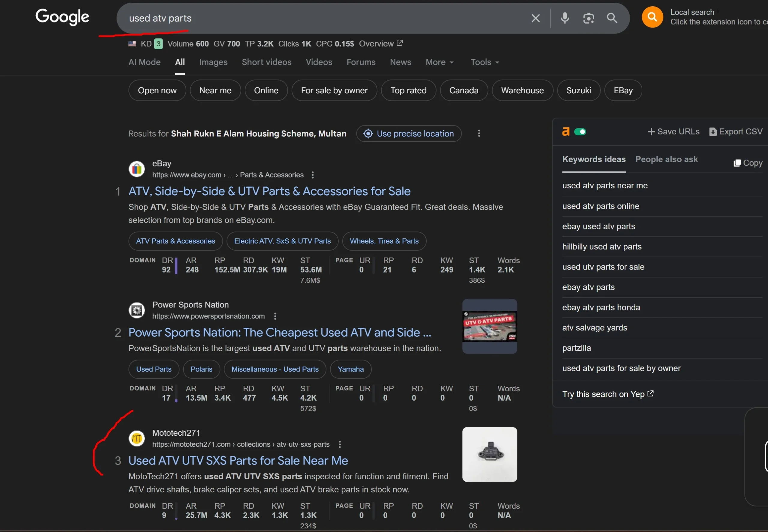The image size is (768, 532).
Task: Click the voice search microphone icon
Action: click(565, 18)
